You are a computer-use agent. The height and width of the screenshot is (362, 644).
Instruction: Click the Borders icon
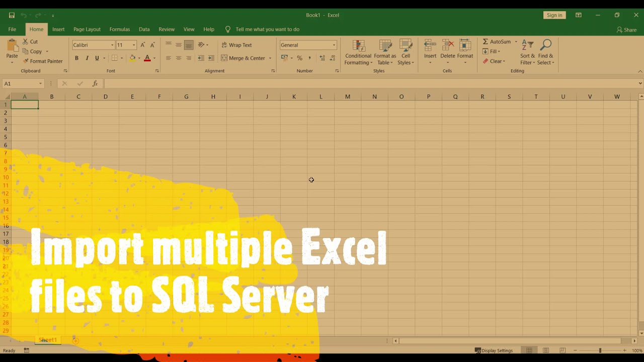pos(115,58)
